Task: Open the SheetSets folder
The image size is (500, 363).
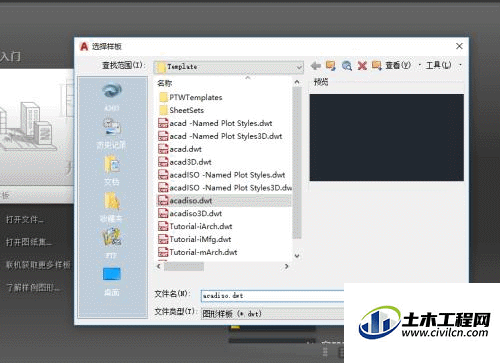Action: coord(181,110)
